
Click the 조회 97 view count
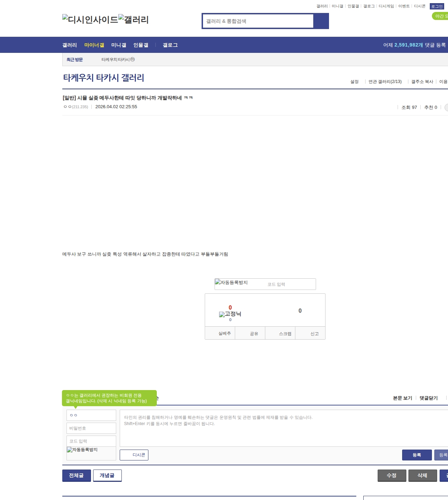click(409, 107)
